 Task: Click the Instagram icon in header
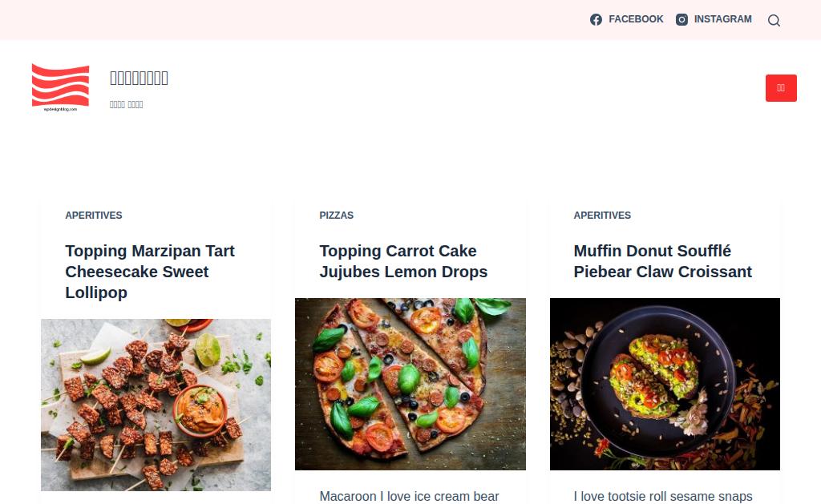(681, 19)
